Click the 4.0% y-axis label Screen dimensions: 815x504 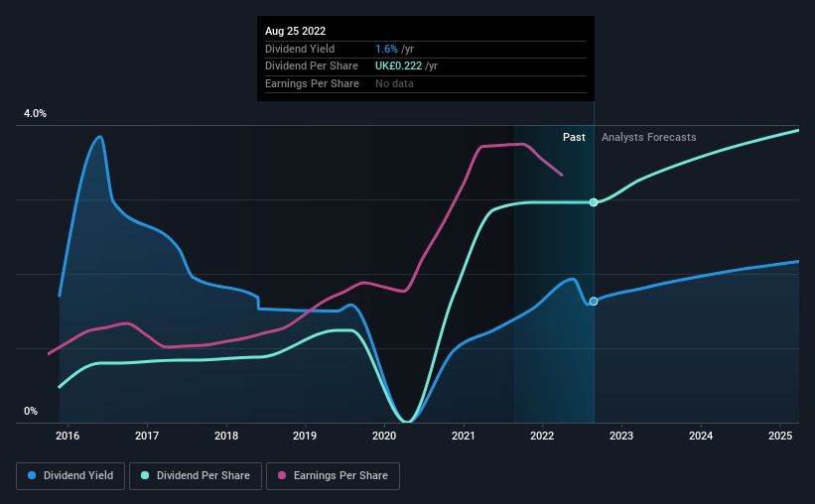point(35,113)
